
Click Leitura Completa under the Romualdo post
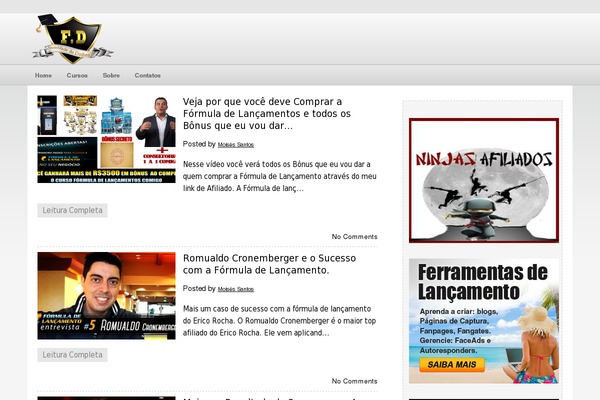tap(72, 355)
